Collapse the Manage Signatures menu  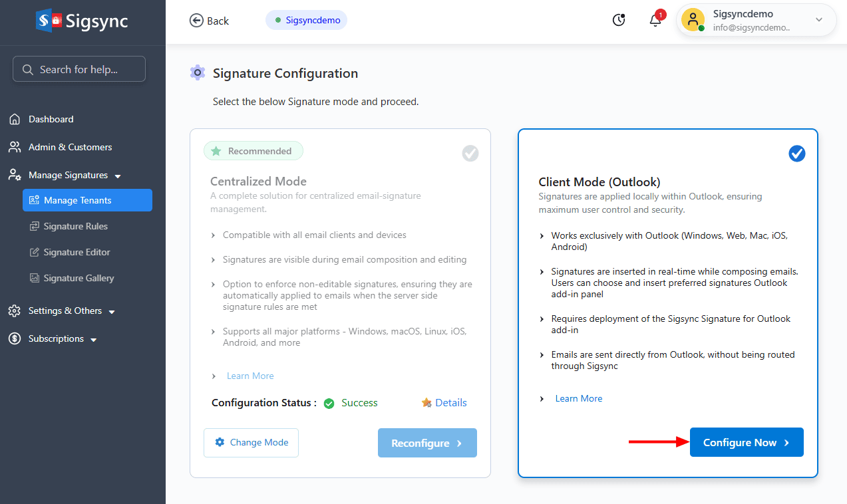coord(118,176)
